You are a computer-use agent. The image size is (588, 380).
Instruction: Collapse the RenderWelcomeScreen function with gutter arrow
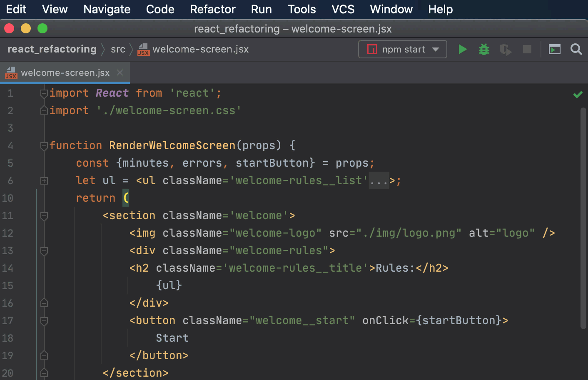pos(44,146)
